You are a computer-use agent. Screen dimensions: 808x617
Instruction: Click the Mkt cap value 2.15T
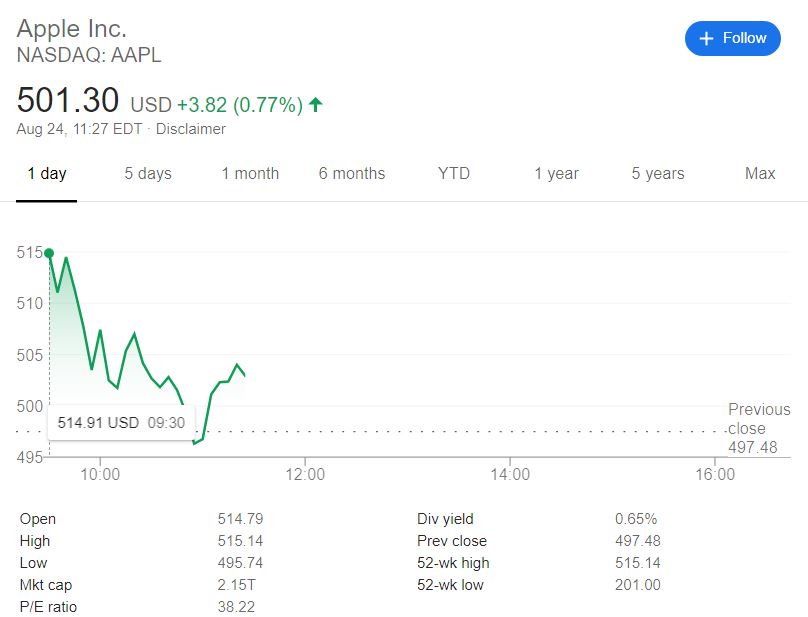[237, 585]
